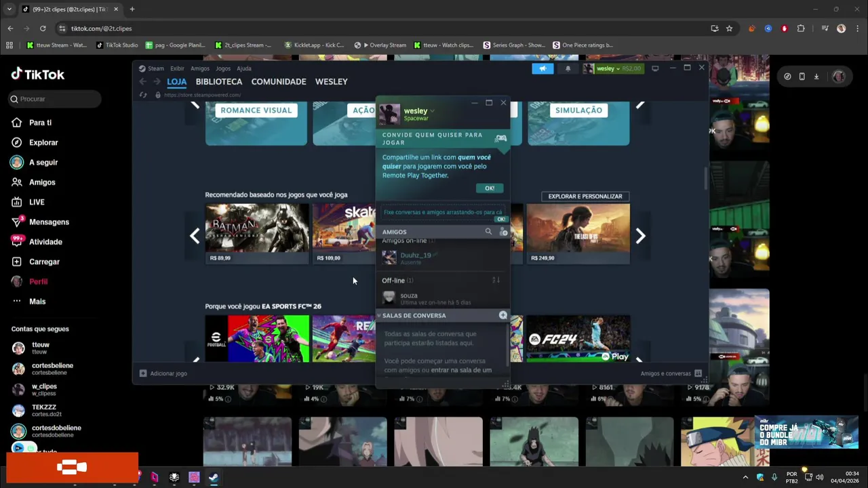The width and height of the screenshot is (868, 488).
Task: Open the WESLEY profile tab
Action: coord(331,81)
